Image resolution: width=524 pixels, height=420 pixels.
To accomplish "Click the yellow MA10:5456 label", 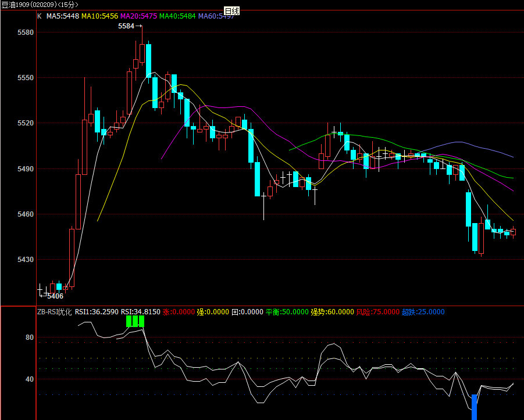I will coord(99,16).
